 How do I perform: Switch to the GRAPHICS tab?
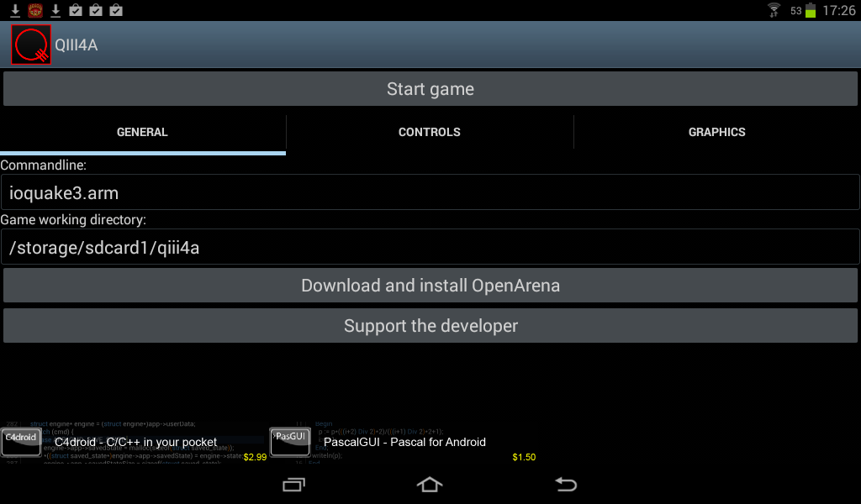[x=717, y=132]
